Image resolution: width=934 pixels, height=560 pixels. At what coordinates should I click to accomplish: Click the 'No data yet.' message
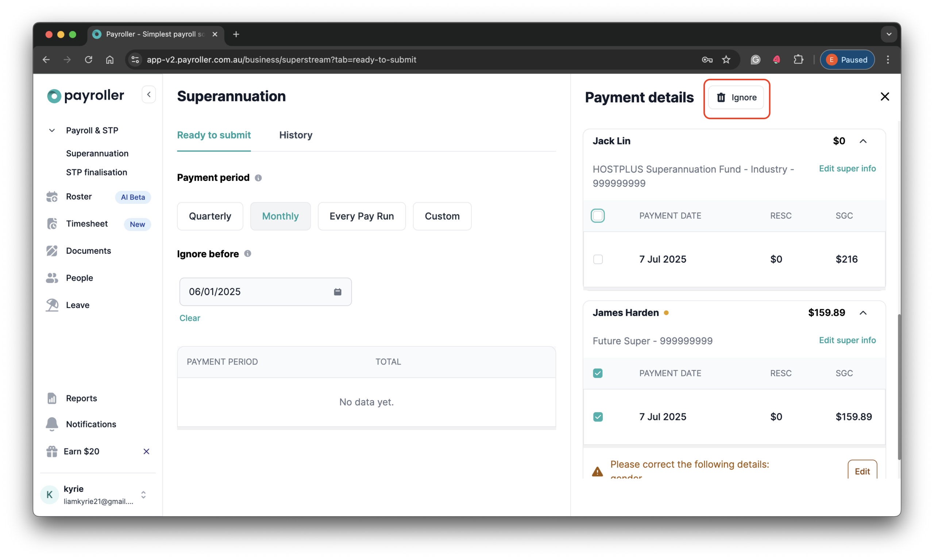click(x=367, y=402)
